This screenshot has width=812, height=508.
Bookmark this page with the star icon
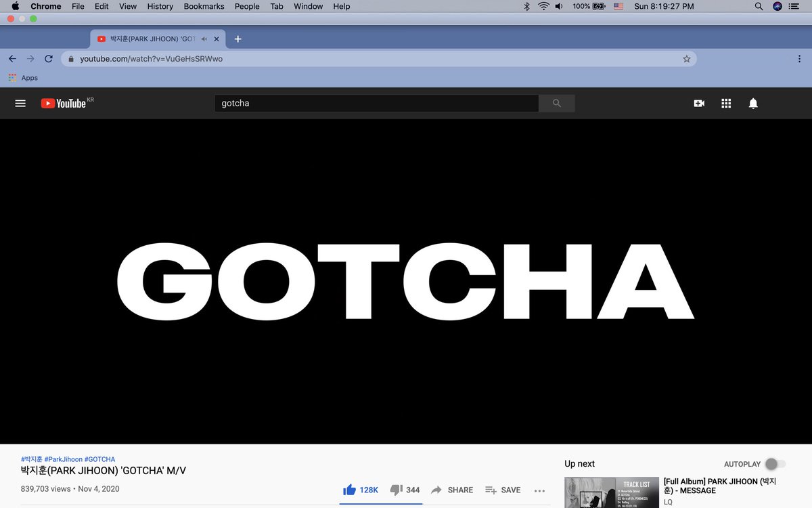point(686,59)
